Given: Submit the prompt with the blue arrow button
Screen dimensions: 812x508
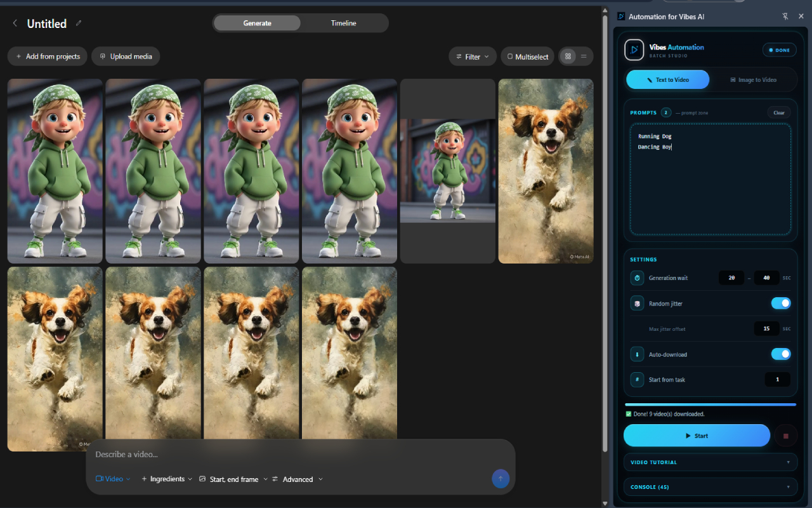Looking at the screenshot, I should [x=501, y=479].
